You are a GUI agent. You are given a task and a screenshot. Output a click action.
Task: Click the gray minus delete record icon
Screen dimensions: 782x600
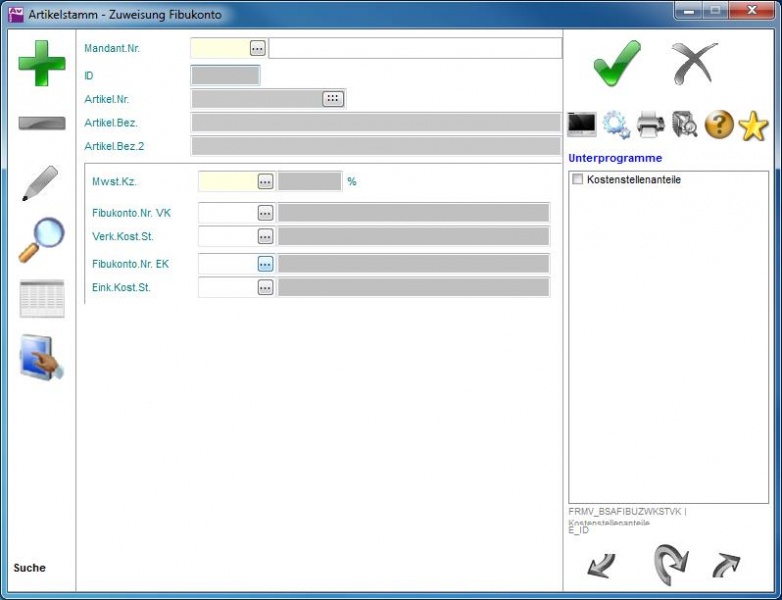pyautogui.click(x=41, y=124)
